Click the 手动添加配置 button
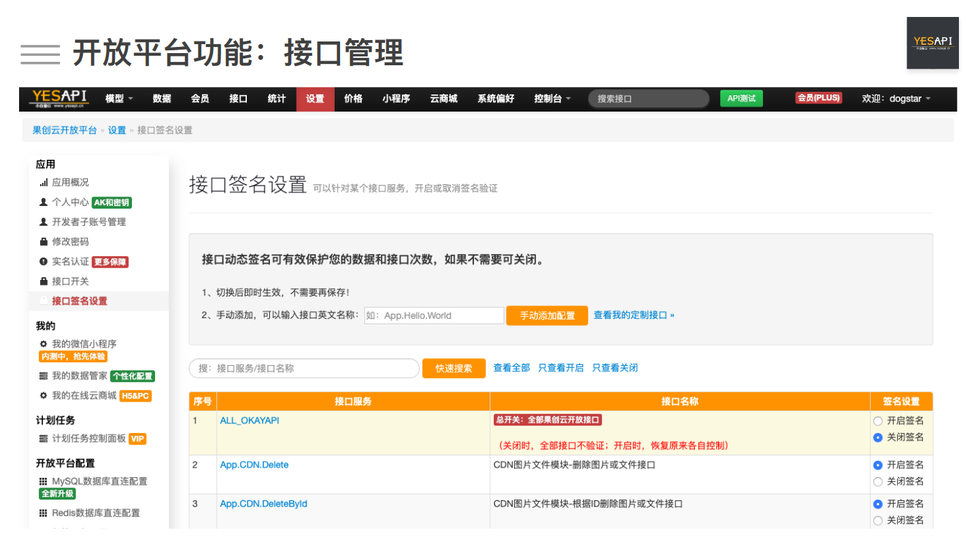This screenshot has width=980, height=554. [x=547, y=315]
